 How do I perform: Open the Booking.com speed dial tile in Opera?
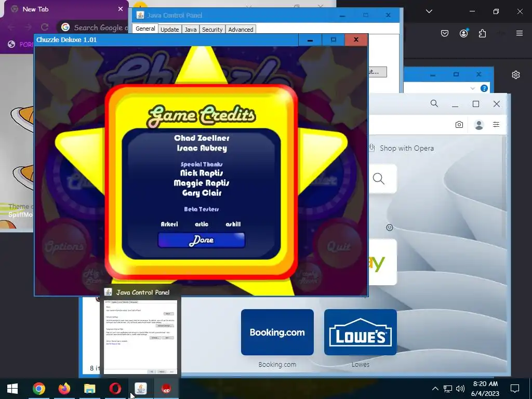click(277, 332)
